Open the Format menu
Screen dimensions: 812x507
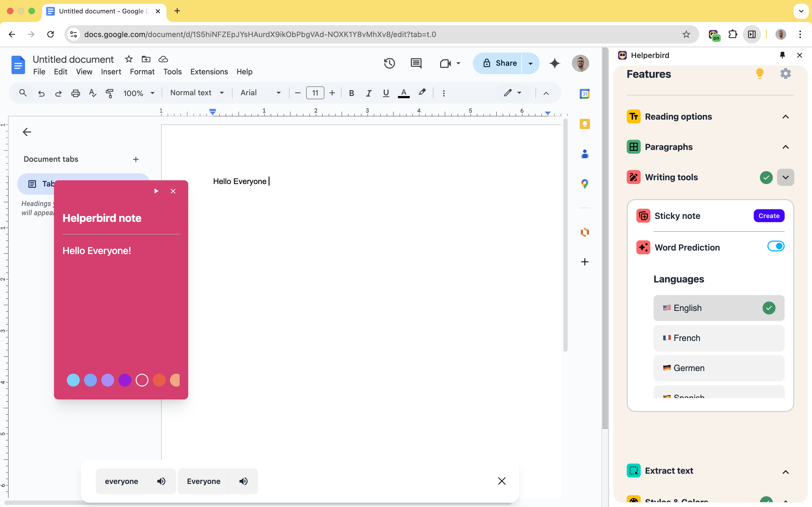pyautogui.click(x=142, y=71)
